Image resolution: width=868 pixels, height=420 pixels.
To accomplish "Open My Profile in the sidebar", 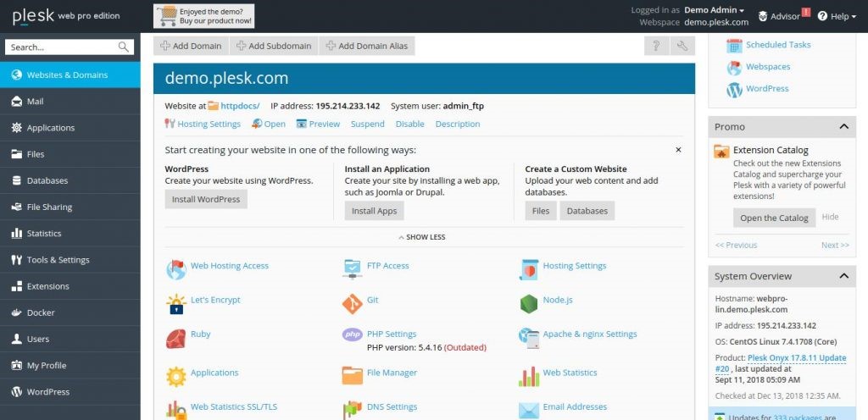I will (70, 365).
